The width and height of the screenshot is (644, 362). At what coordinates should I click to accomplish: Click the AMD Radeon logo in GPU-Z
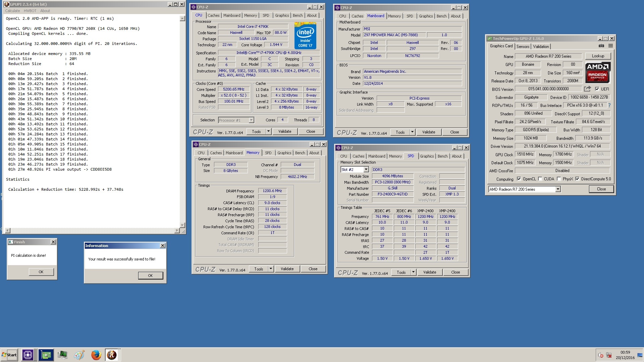[x=598, y=72]
